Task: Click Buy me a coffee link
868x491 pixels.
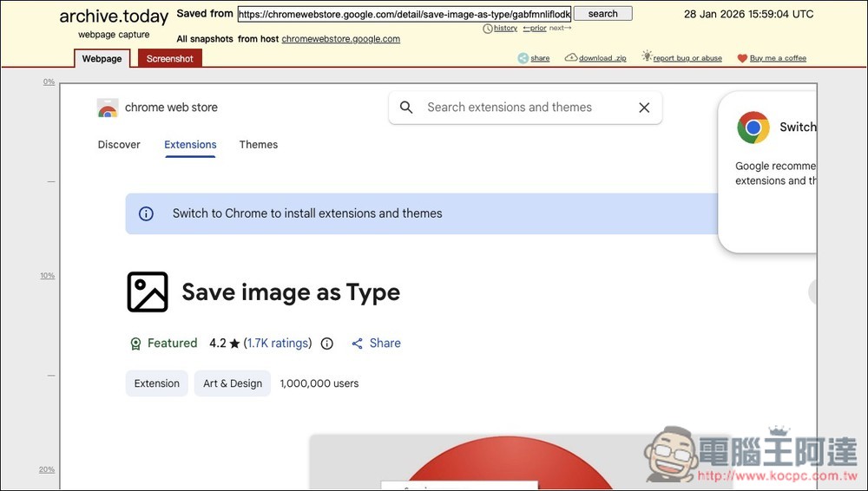Action: [x=778, y=58]
